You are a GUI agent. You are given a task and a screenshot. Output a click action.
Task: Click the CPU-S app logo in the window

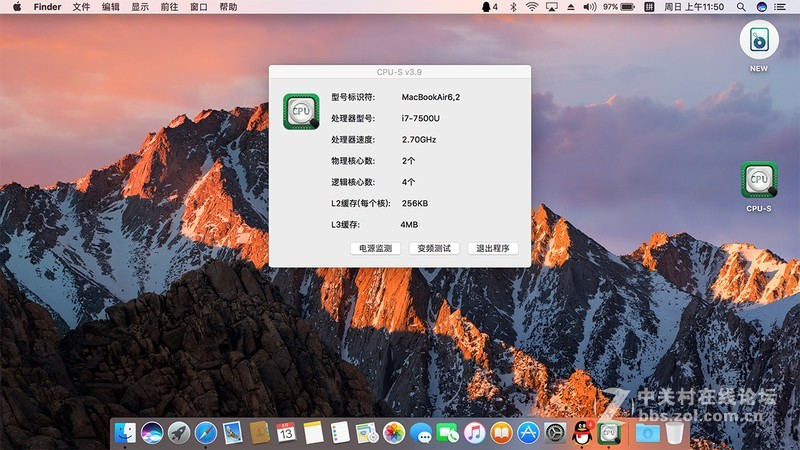tap(301, 111)
